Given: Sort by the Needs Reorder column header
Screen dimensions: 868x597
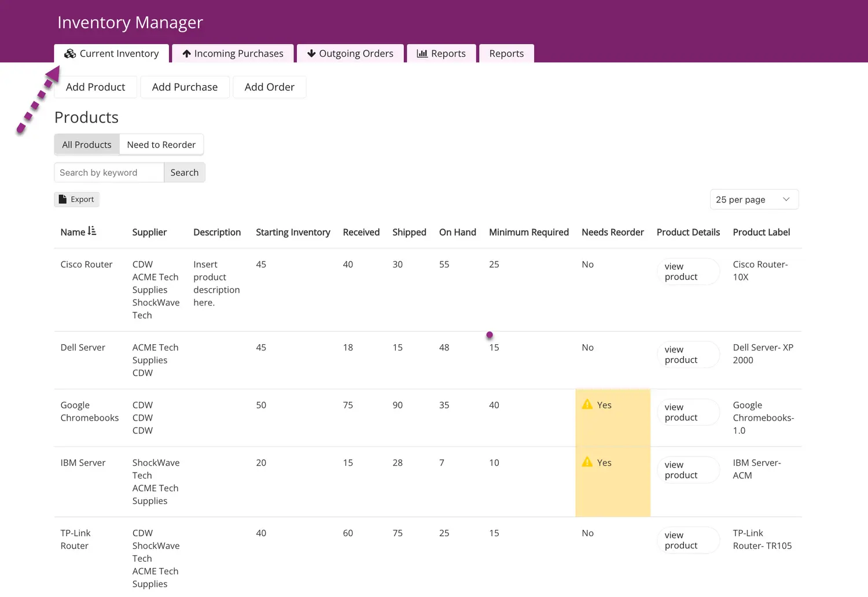Looking at the screenshot, I should point(612,232).
